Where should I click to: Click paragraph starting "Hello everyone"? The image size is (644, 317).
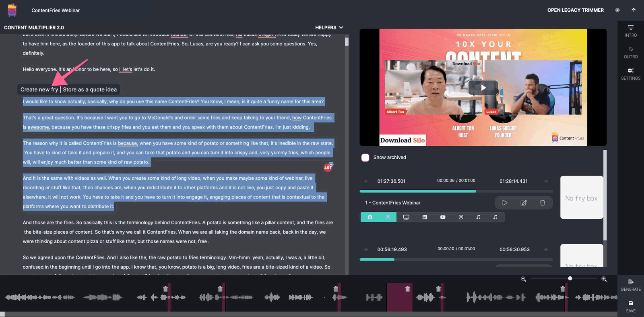(x=89, y=69)
